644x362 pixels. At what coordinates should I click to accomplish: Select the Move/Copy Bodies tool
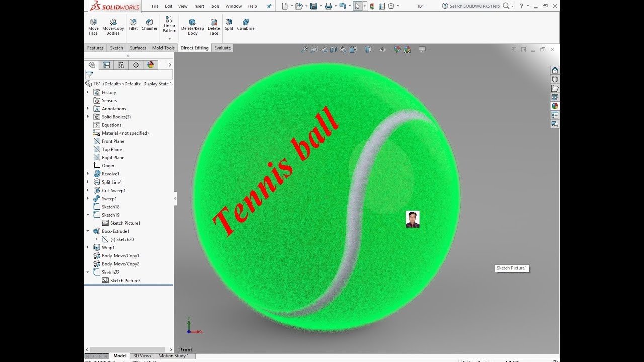click(113, 27)
